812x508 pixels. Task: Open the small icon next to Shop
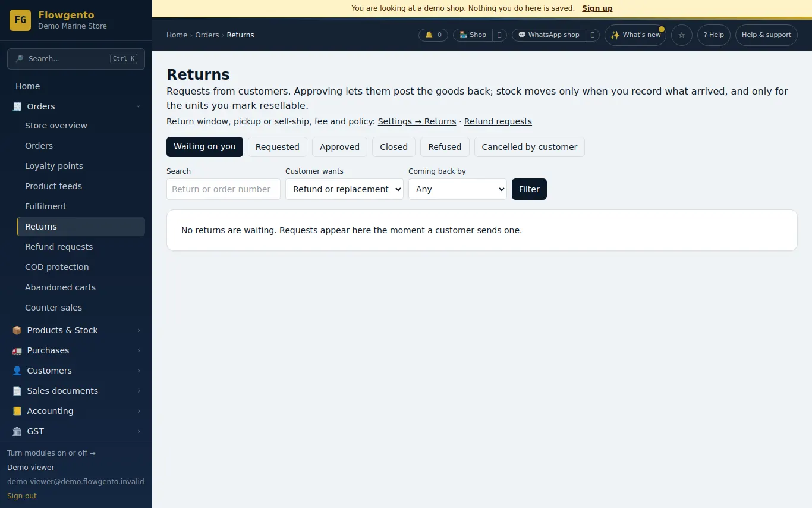coord(499,35)
